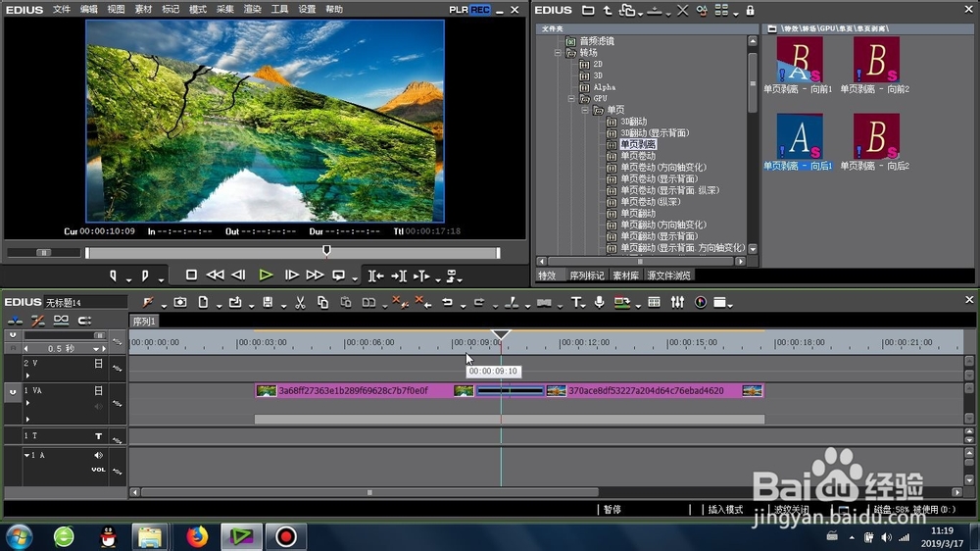Click the new sequence page icon
Viewport: 980px width, 551px height.
click(x=203, y=302)
